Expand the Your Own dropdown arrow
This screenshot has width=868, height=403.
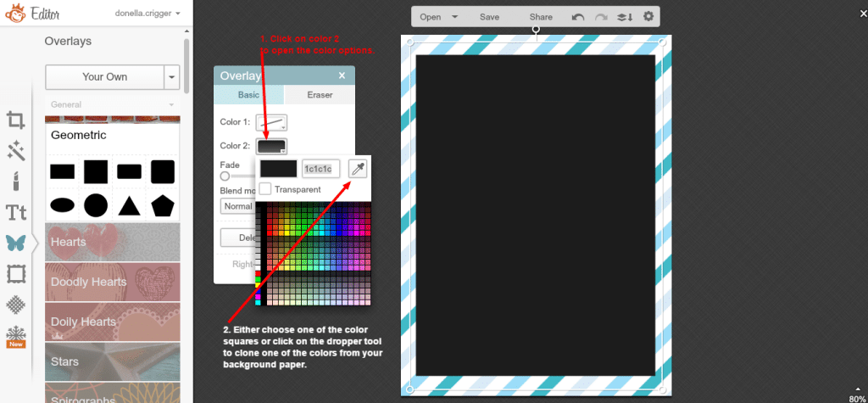tap(173, 76)
